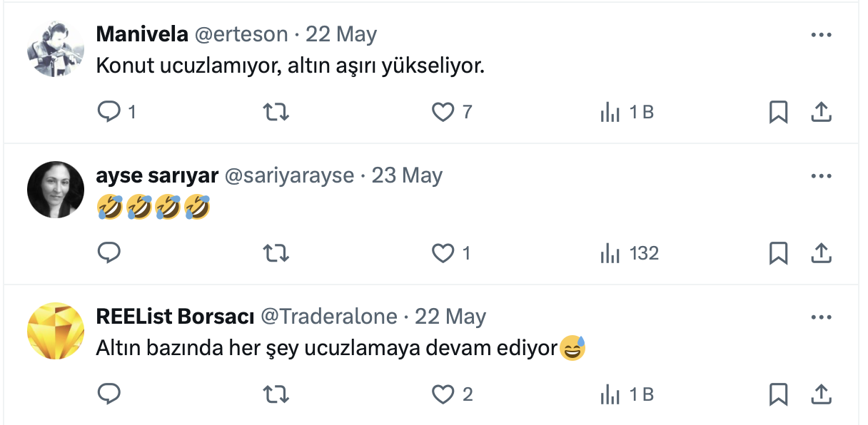Image resolution: width=868 pixels, height=425 pixels.
Task: Retweet ayse sarıyar's tweet
Action: tap(276, 253)
